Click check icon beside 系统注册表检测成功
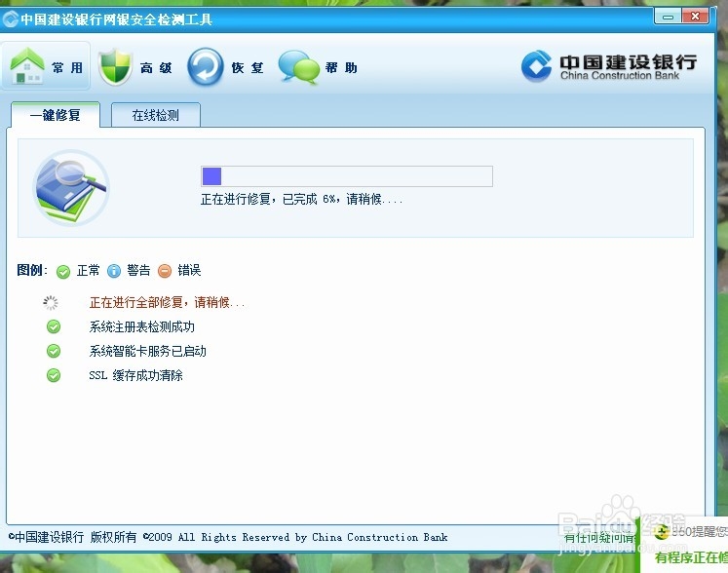 point(54,326)
